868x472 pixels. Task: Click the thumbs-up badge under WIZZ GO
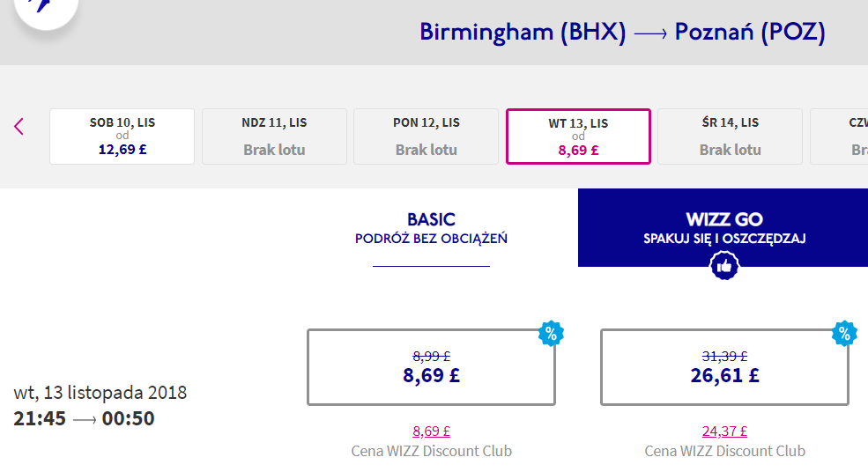724,266
